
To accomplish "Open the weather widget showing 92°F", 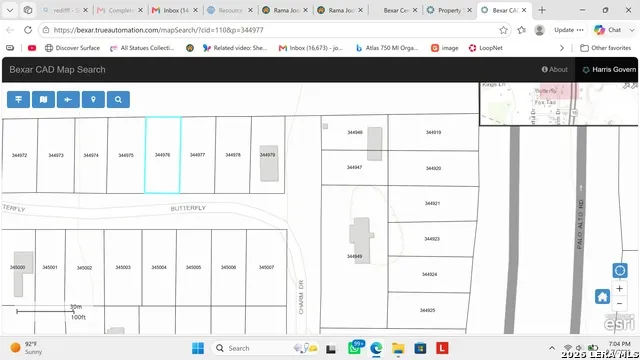I will coord(27,348).
